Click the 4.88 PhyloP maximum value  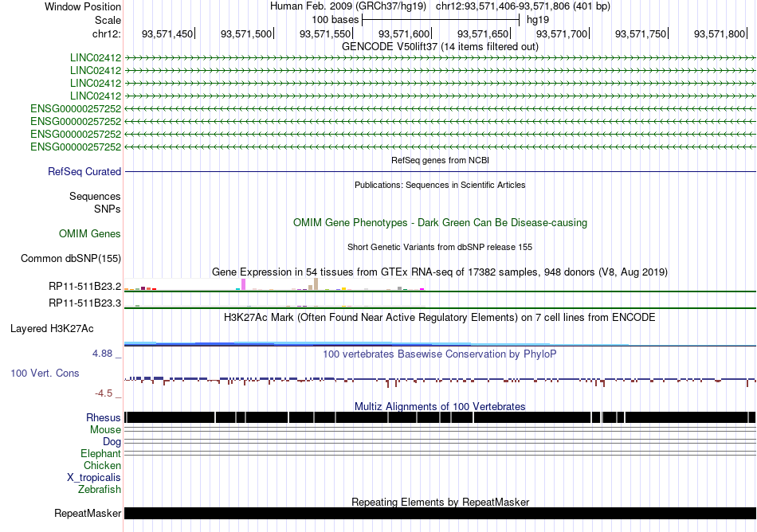pos(102,354)
